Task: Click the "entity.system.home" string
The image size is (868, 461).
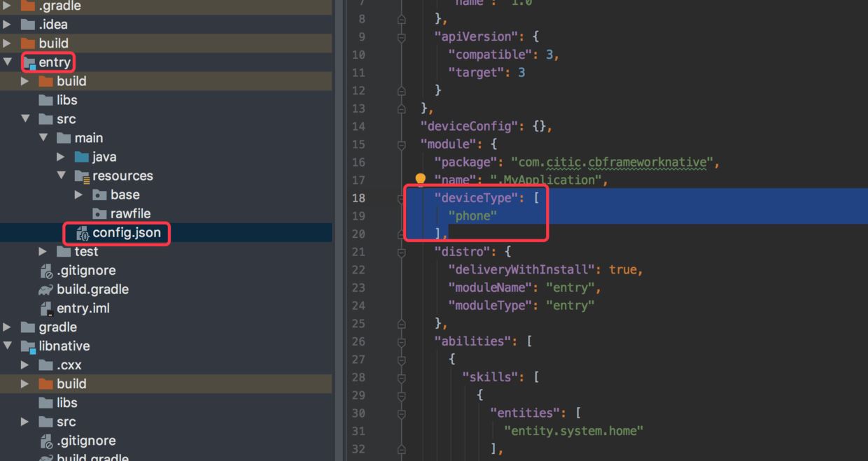Action: tap(573, 431)
